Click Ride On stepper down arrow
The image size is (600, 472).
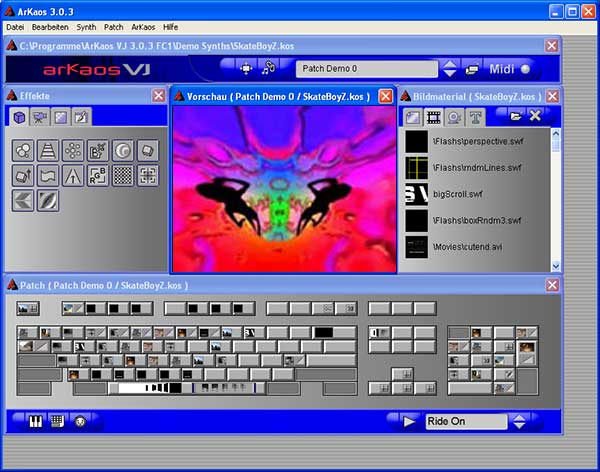pyautogui.click(x=519, y=426)
